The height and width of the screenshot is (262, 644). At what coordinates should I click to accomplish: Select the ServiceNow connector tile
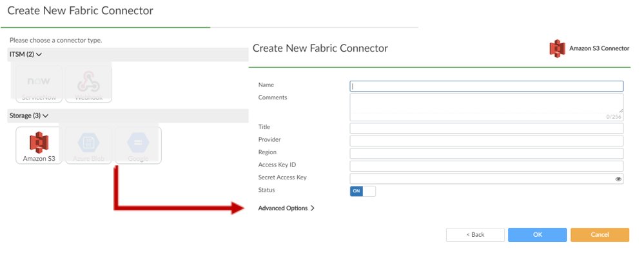[39, 84]
